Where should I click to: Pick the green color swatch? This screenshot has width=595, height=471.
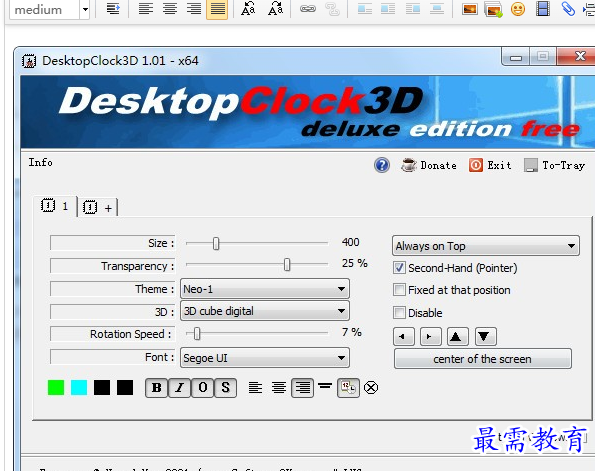pyautogui.click(x=56, y=388)
